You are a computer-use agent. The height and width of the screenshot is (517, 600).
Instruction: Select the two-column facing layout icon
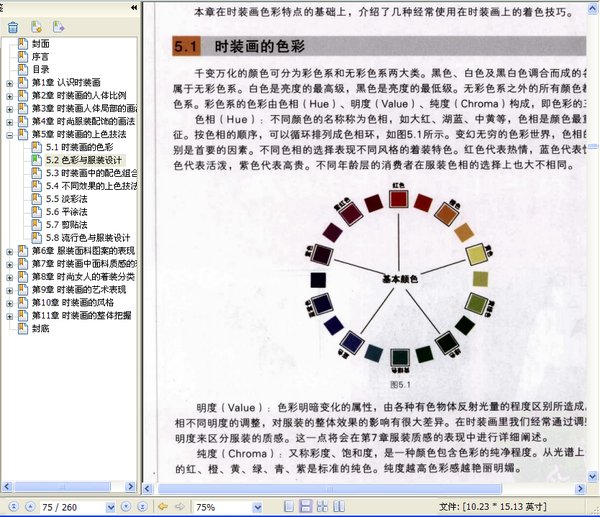pos(339,507)
